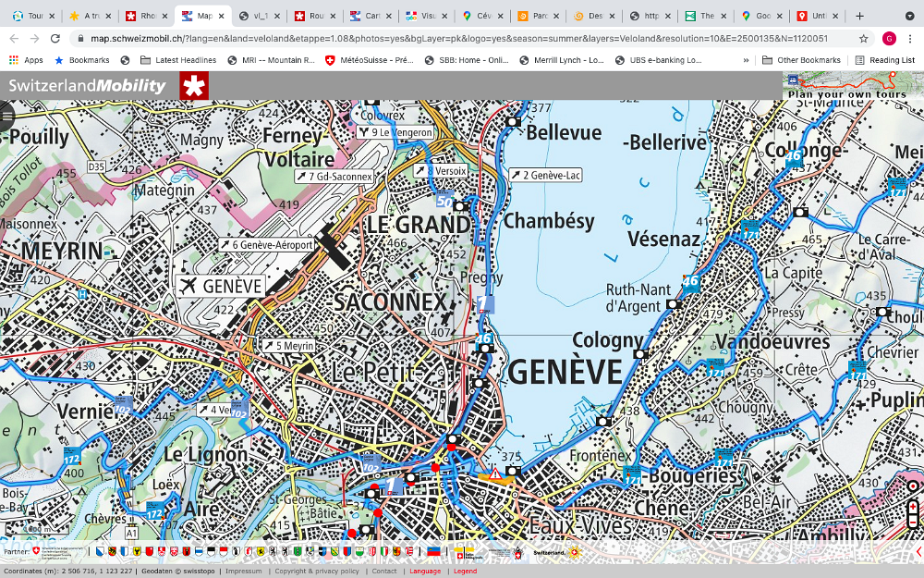Viewport: 924px width, 578px height.
Task: Click the zoom out minus button
Action: [x=913, y=522]
